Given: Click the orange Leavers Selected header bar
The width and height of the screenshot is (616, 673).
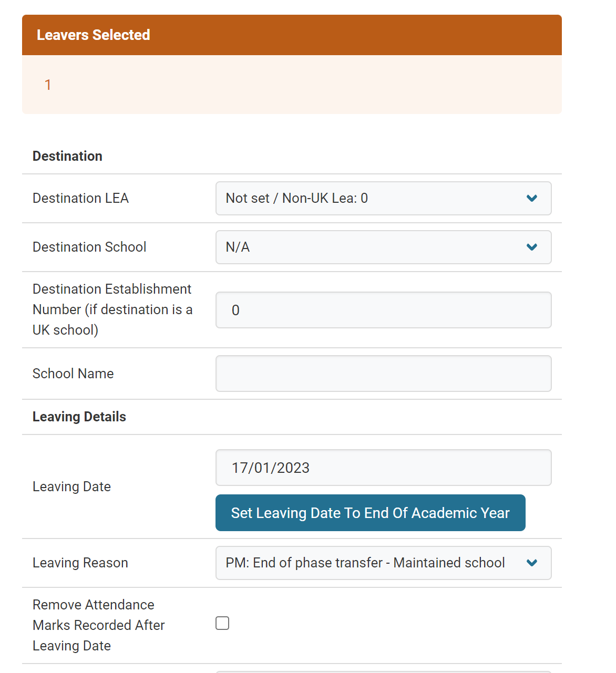Looking at the screenshot, I should (x=291, y=35).
